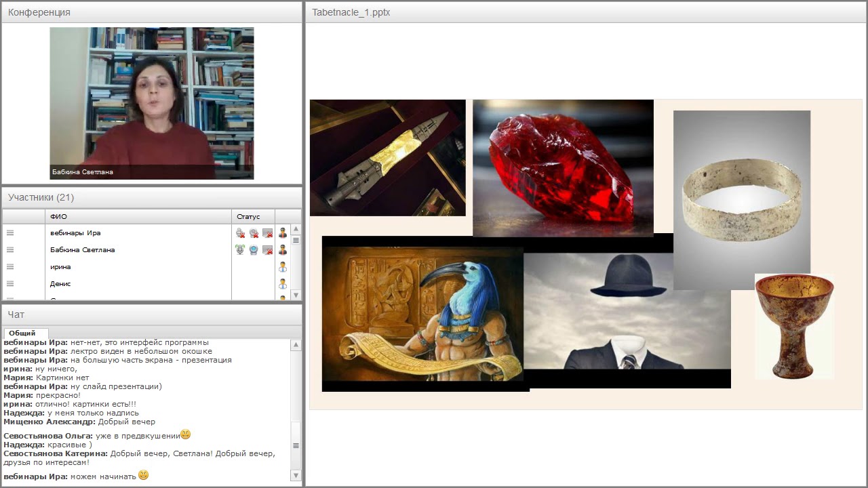Click the active microphone icon for Бабкина Светлана
868x488 pixels.
click(240, 250)
